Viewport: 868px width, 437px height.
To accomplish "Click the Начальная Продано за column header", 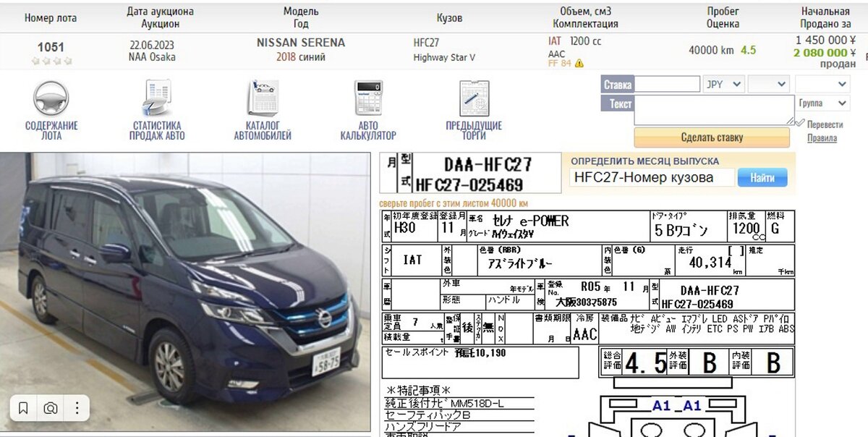I will (825, 17).
